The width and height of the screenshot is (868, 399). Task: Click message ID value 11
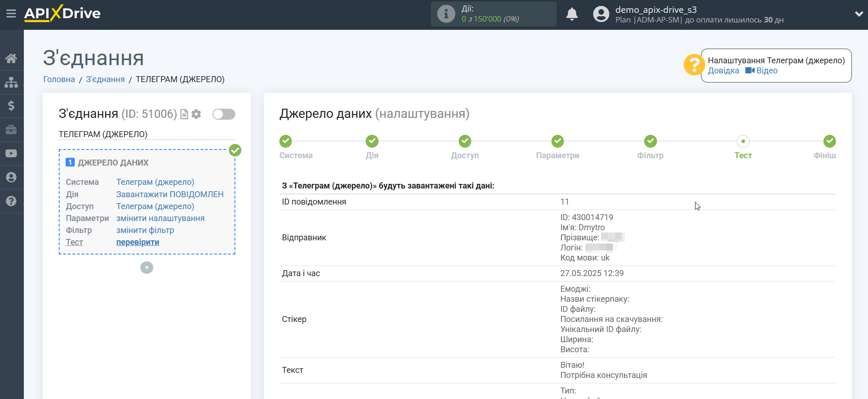pyautogui.click(x=565, y=202)
